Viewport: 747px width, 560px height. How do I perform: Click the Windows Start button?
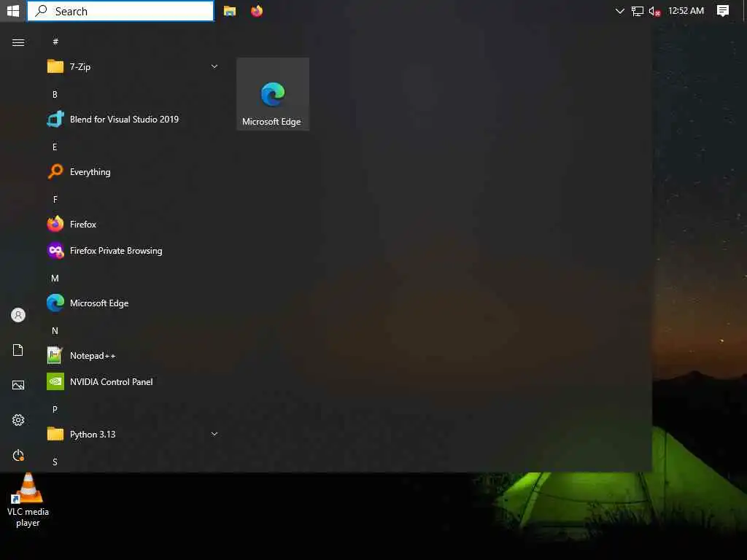point(13,10)
